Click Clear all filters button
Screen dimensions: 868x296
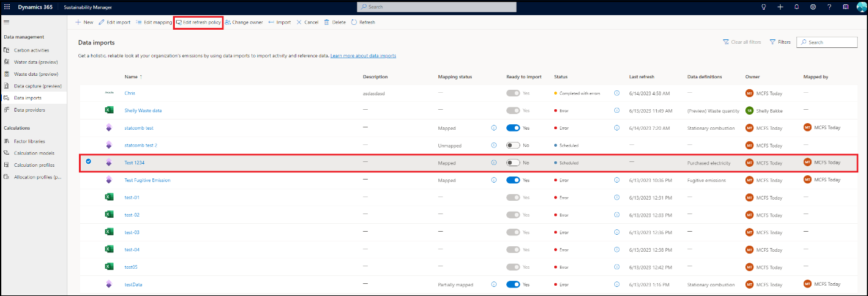point(742,42)
